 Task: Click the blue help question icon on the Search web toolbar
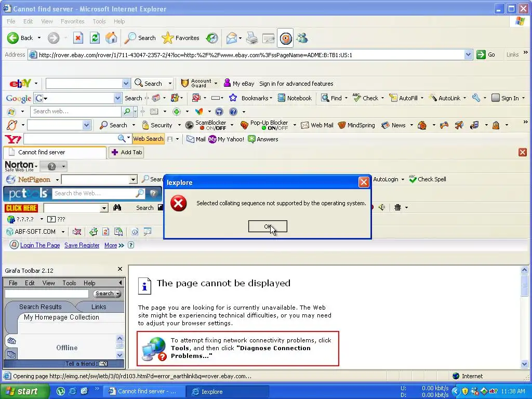point(233,111)
